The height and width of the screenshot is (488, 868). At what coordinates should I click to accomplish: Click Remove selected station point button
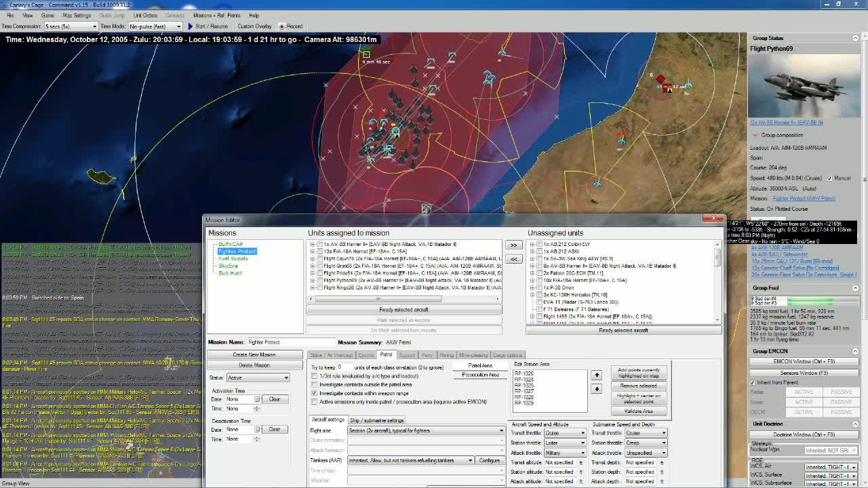pyautogui.click(x=638, y=386)
